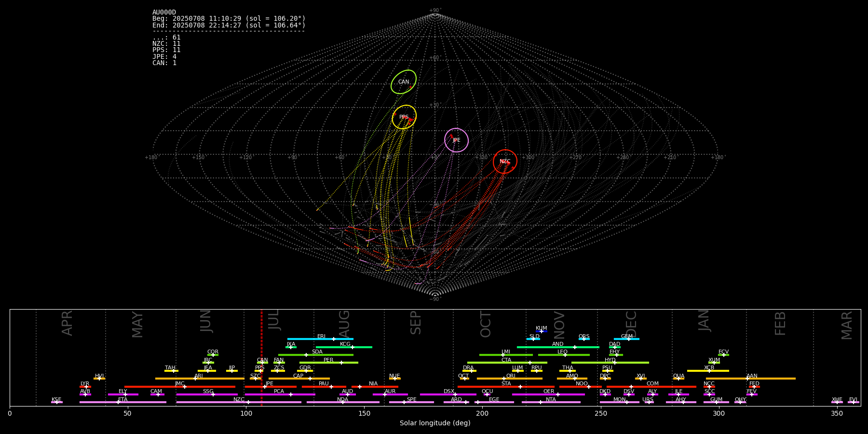The width and height of the screenshot is (868, 434).
Task: Click the DRA shower label
Action: click(468, 368)
